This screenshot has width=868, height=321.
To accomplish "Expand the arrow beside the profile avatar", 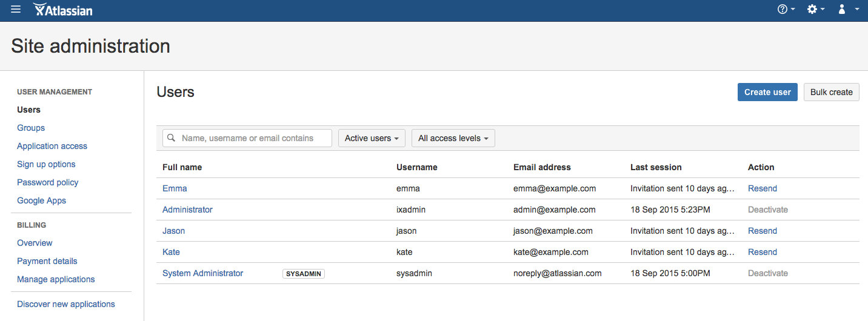I will [857, 10].
